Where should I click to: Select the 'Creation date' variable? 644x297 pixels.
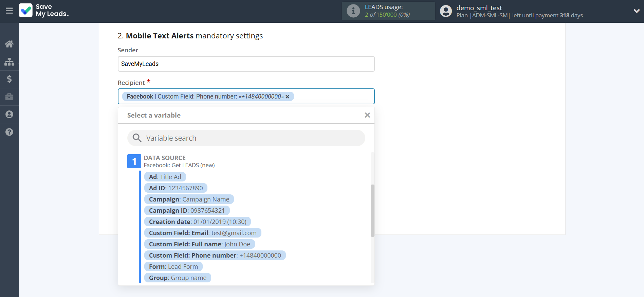click(x=198, y=222)
